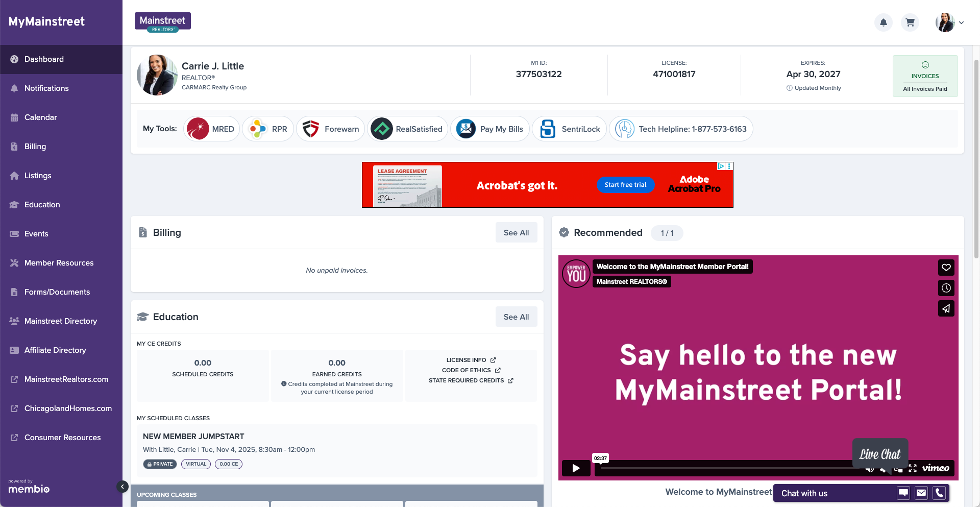Start chat via speech-bubble icon
This screenshot has width=980, height=507.
pyautogui.click(x=903, y=493)
